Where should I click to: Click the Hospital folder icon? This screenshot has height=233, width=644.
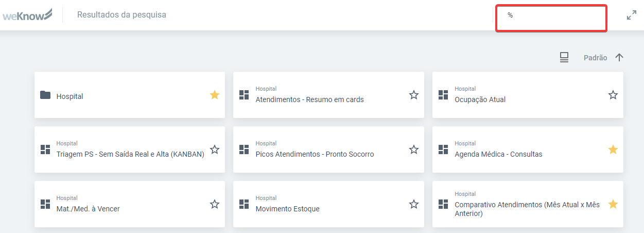click(x=45, y=95)
